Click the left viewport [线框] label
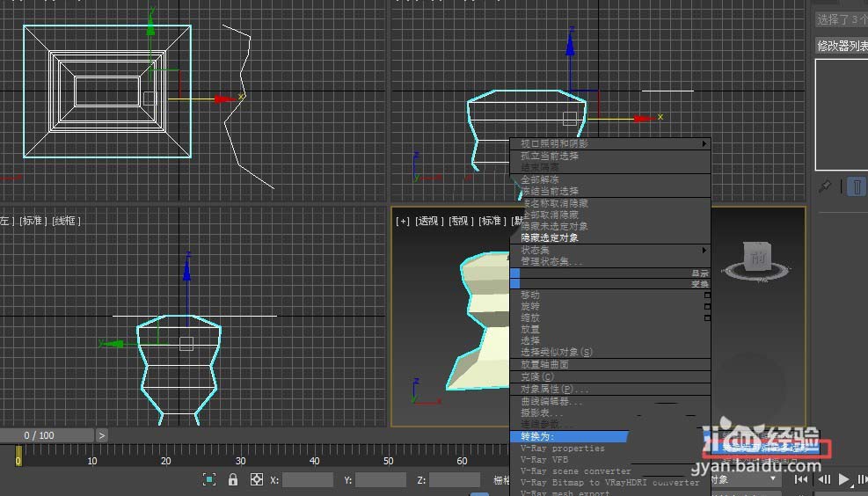This screenshot has width=868, height=496. 67,221
